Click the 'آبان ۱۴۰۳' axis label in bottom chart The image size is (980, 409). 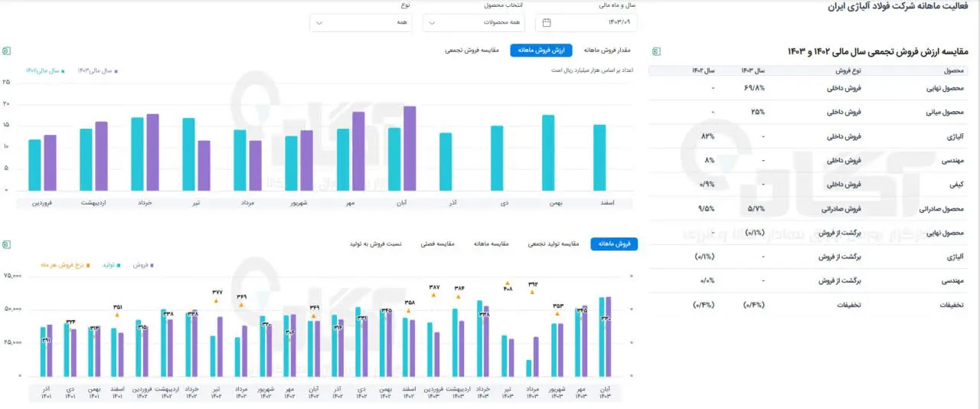[605, 391]
